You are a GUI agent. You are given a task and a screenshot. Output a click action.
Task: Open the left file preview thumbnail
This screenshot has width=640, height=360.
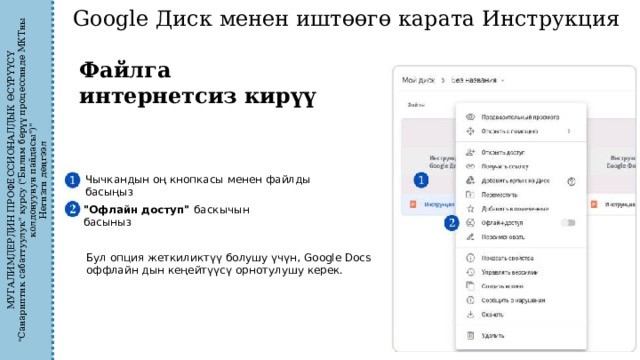429,156
